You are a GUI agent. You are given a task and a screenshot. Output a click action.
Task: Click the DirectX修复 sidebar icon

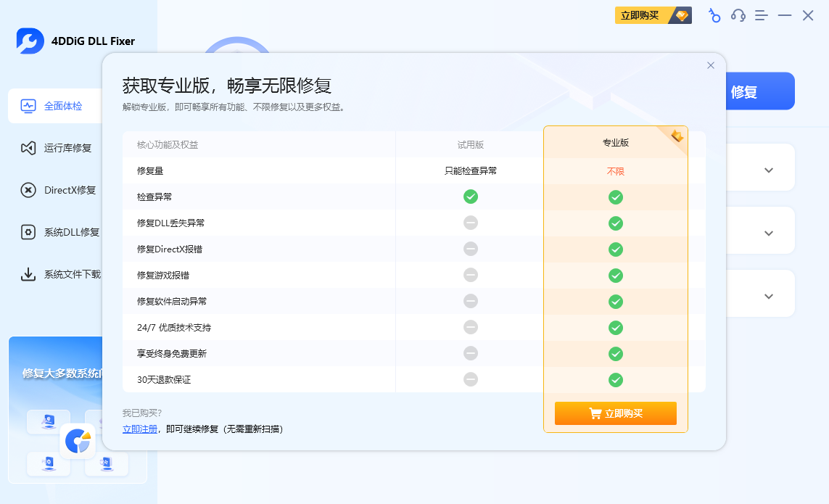tap(28, 190)
